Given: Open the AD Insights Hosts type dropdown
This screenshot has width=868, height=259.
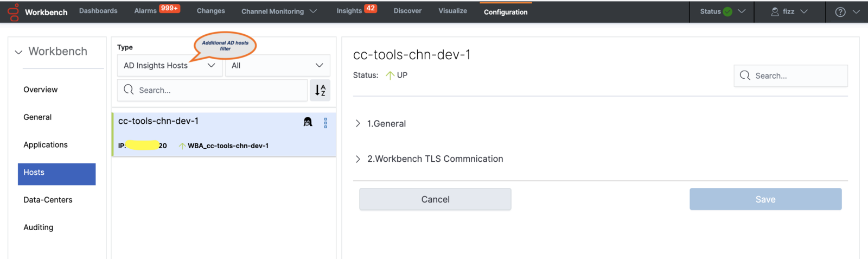Looking at the screenshot, I should tap(170, 66).
